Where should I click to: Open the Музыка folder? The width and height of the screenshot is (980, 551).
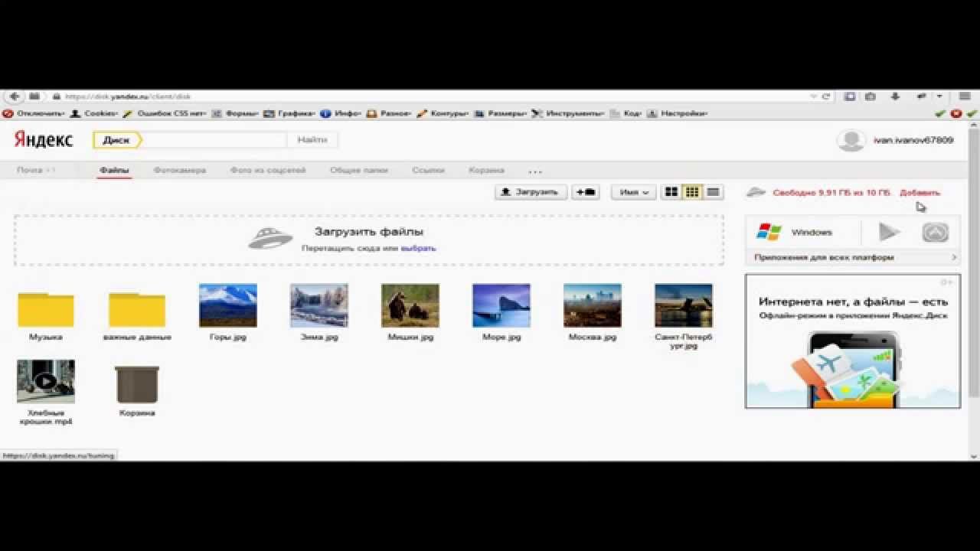click(46, 309)
